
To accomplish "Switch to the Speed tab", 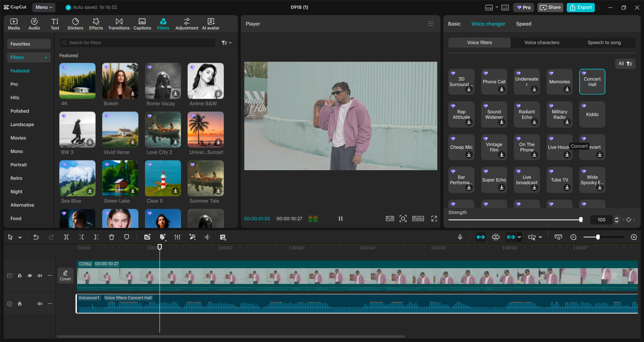I will [x=524, y=24].
